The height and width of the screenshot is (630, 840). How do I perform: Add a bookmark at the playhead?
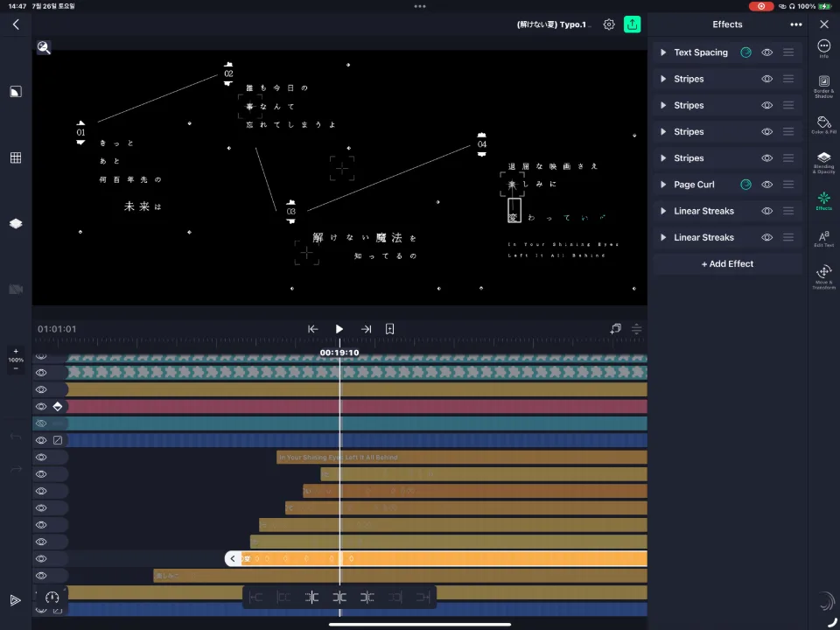[x=390, y=329]
